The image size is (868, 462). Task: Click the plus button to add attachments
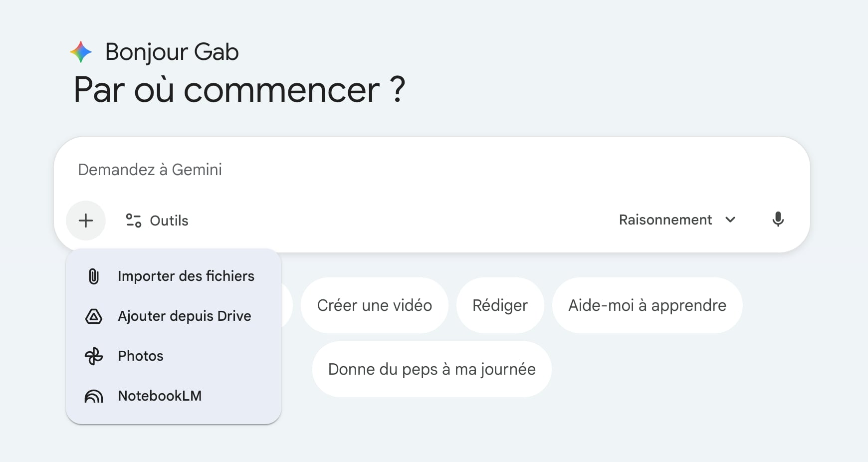point(86,221)
